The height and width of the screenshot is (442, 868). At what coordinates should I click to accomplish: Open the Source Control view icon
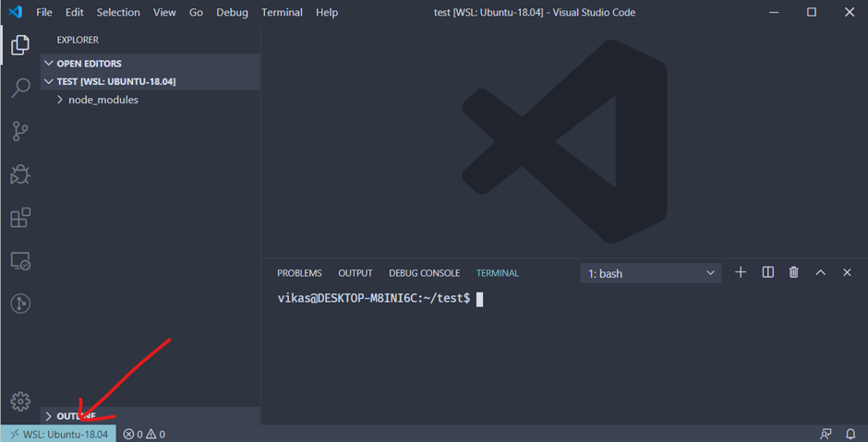click(20, 131)
